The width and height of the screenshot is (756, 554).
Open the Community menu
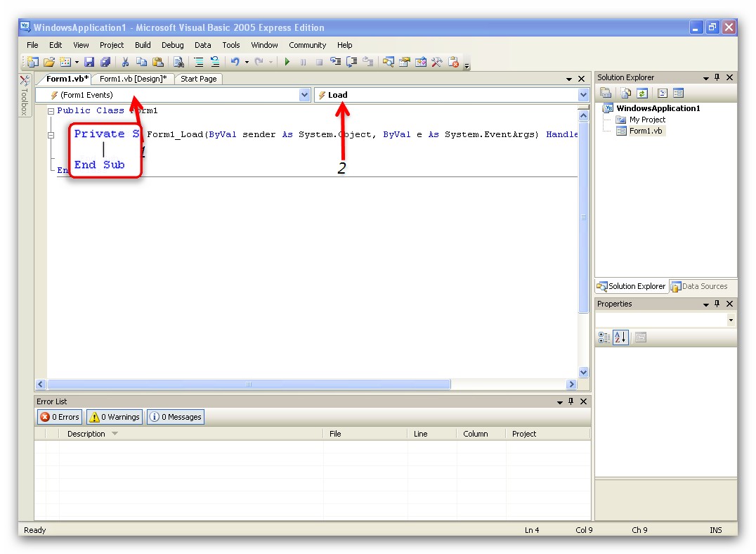point(308,45)
